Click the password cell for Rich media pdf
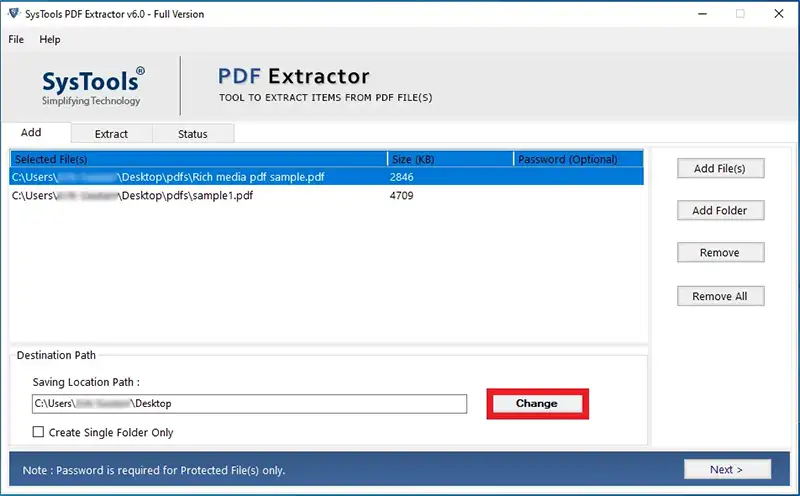 pyautogui.click(x=578, y=177)
